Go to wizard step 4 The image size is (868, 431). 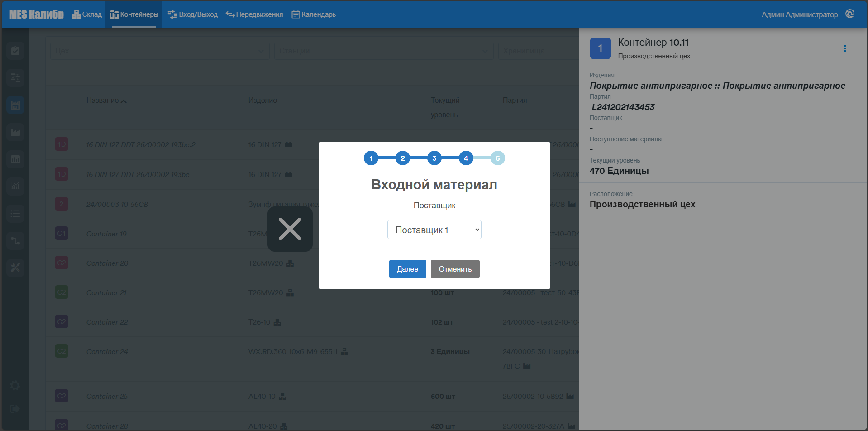[466, 158]
